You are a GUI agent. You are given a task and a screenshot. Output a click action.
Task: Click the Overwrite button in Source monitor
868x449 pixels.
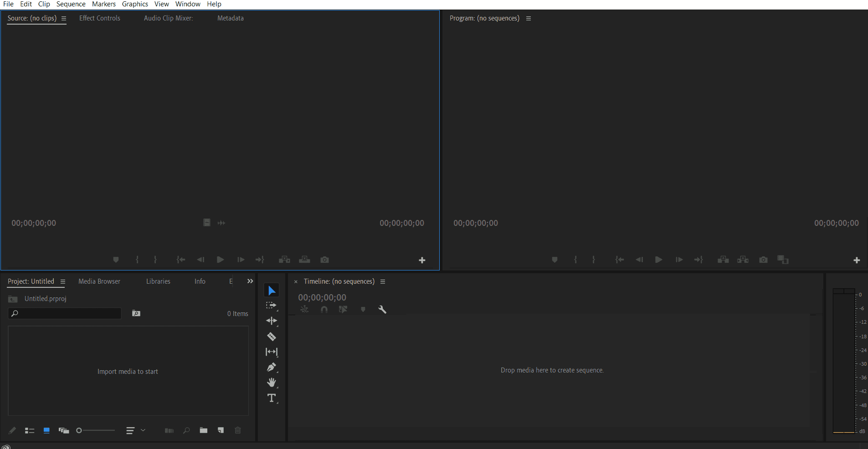point(304,260)
